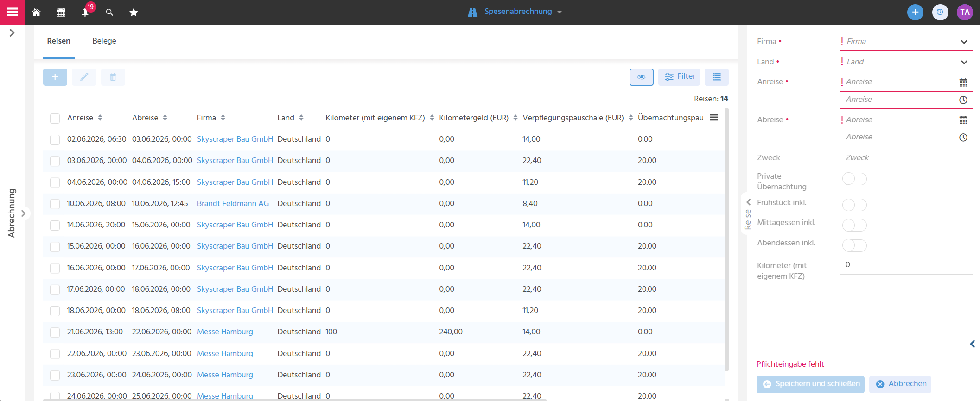This screenshot has width=980, height=401.
Task: Open favorites star icon
Action: pyautogui.click(x=134, y=13)
